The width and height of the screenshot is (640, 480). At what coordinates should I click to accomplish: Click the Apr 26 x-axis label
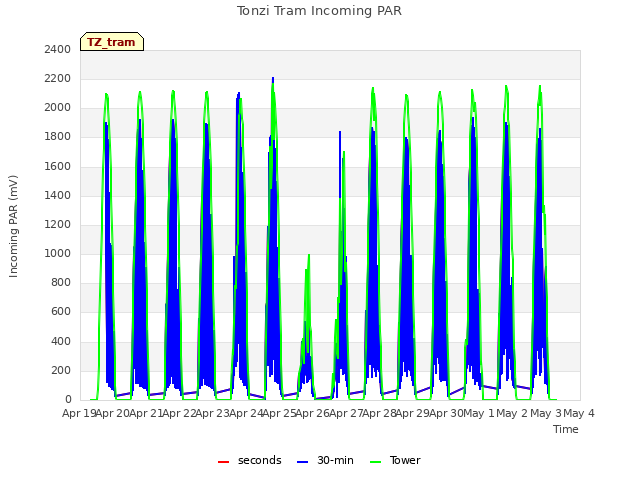point(313,413)
